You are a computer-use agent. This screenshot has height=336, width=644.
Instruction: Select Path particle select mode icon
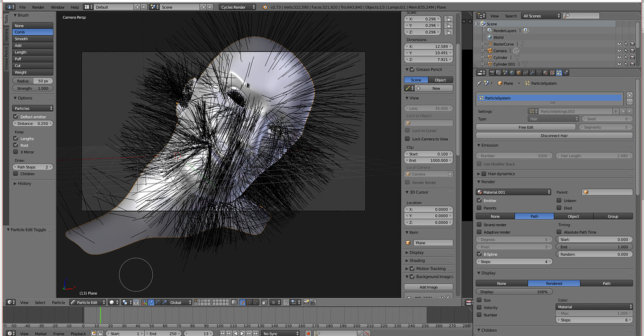coord(242,302)
